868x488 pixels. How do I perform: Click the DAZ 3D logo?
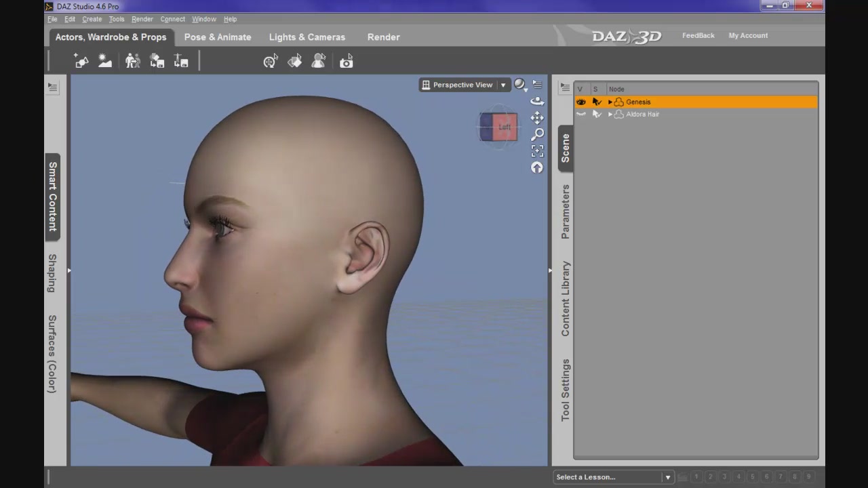point(627,37)
